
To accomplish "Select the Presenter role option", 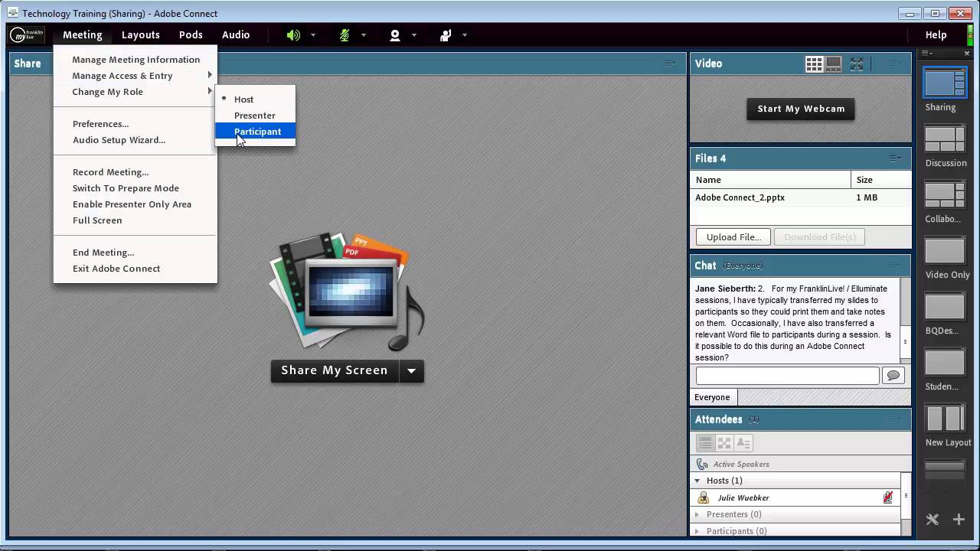I will (x=255, y=116).
